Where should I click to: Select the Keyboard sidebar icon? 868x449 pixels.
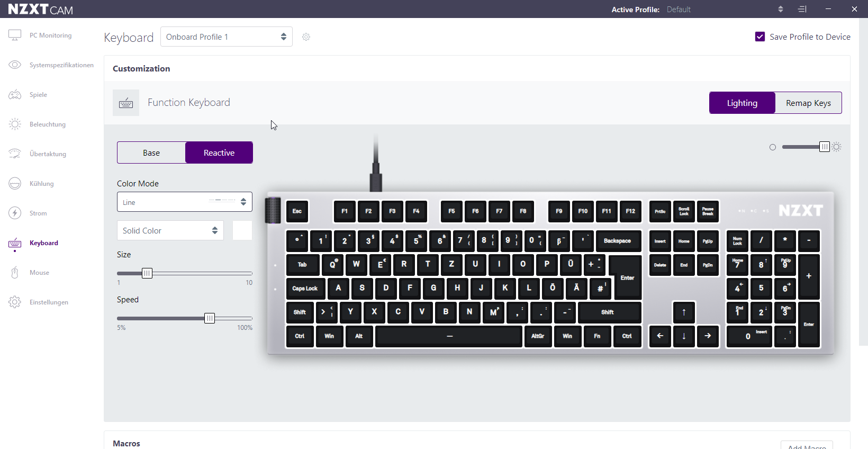(x=15, y=243)
